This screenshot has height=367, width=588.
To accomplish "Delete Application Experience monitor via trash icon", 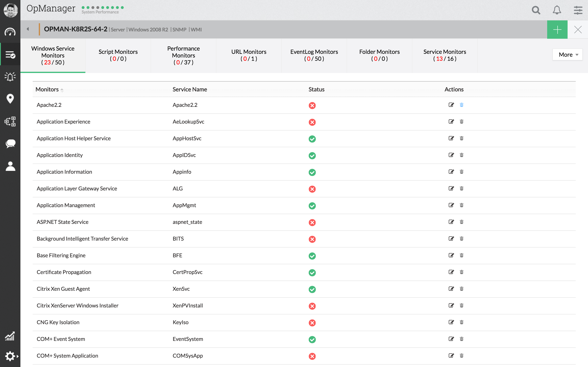I will coord(462,122).
